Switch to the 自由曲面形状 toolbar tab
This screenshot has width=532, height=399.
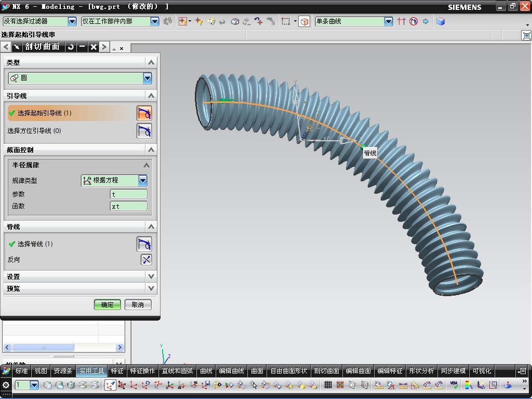coord(289,371)
